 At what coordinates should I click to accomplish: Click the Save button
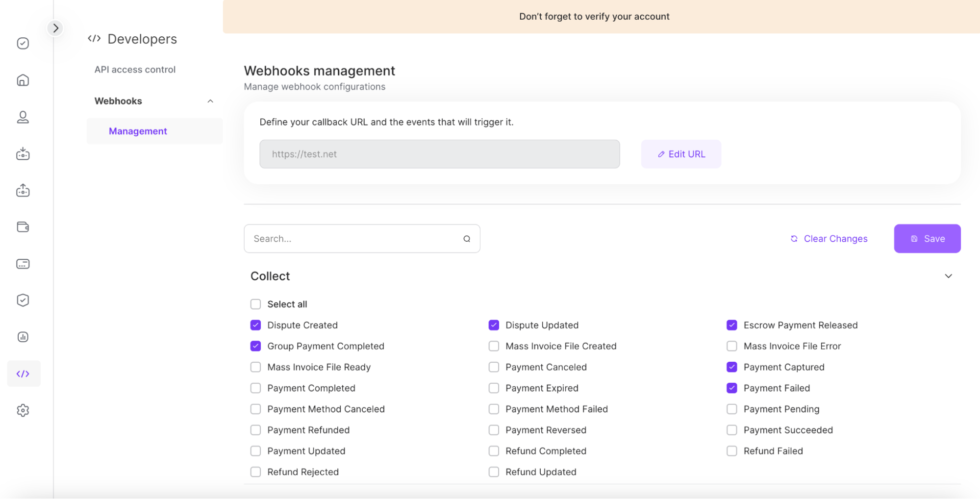pyautogui.click(x=927, y=239)
